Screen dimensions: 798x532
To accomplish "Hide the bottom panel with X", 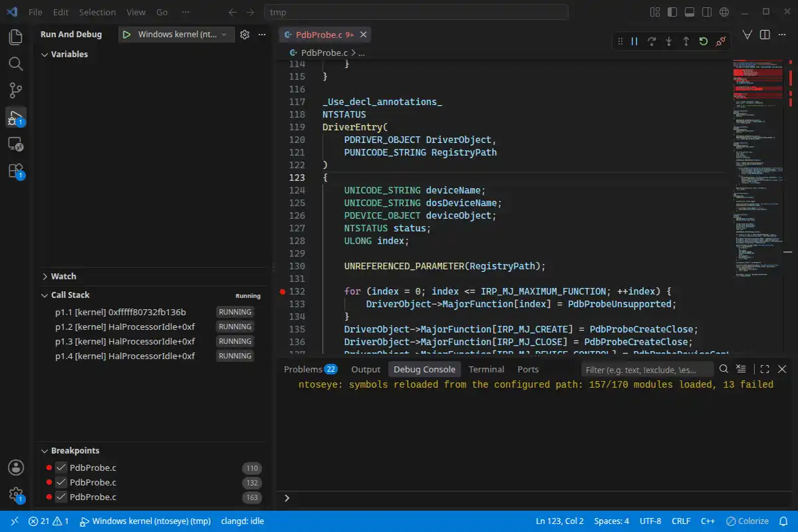I will [782, 369].
